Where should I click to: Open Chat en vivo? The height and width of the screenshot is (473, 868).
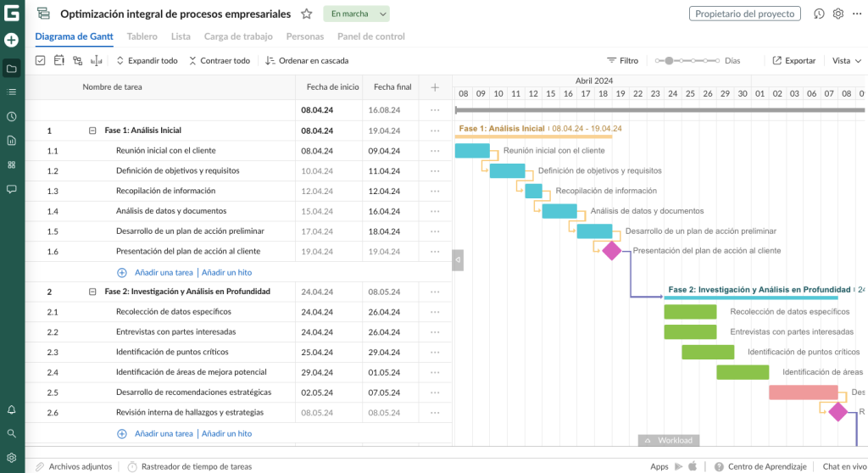tap(845, 466)
